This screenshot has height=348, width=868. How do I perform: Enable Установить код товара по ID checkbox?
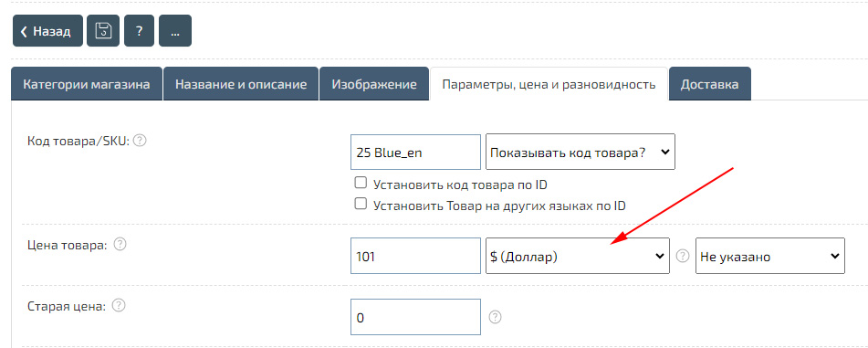pyautogui.click(x=361, y=183)
